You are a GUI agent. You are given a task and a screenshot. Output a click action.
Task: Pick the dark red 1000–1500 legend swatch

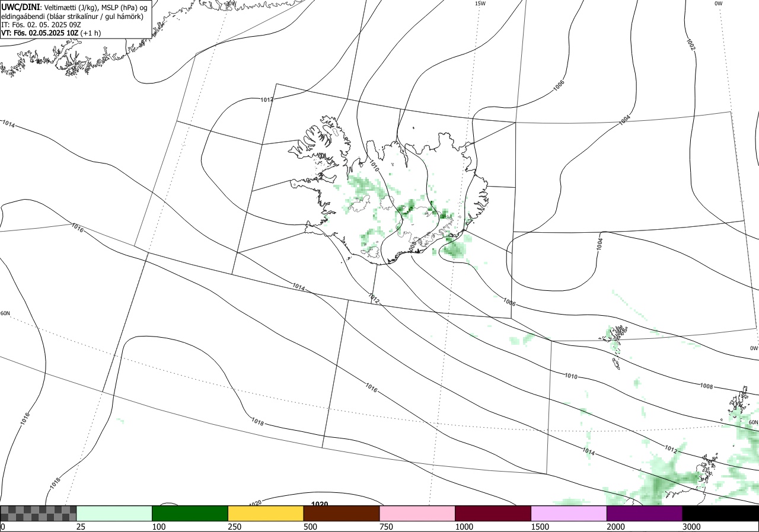click(x=493, y=513)
